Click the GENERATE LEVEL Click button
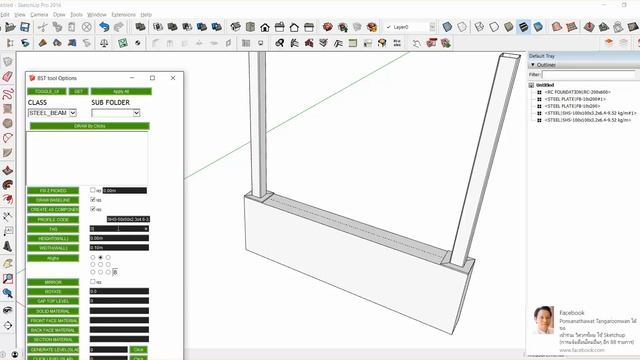This screenshot has height=360, width=640. click(138, 350)
